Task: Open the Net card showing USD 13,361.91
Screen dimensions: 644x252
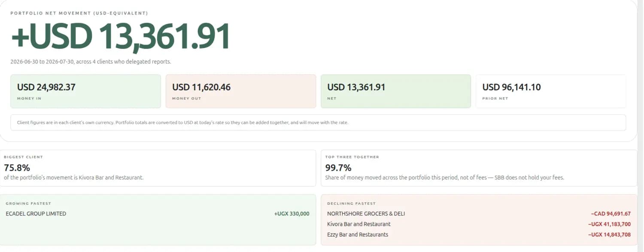Action: coord(395,91)
